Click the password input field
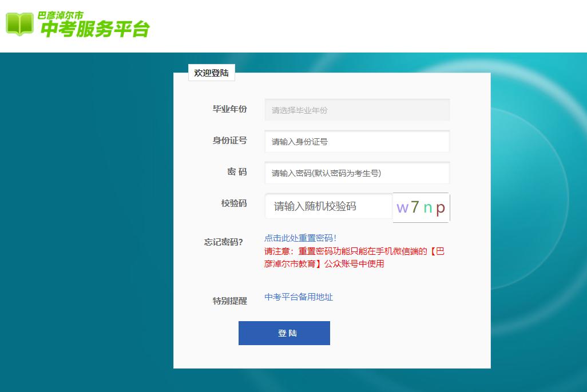This screenshot has width=587, height=392. pyautogui.click(x=356, y=173)
